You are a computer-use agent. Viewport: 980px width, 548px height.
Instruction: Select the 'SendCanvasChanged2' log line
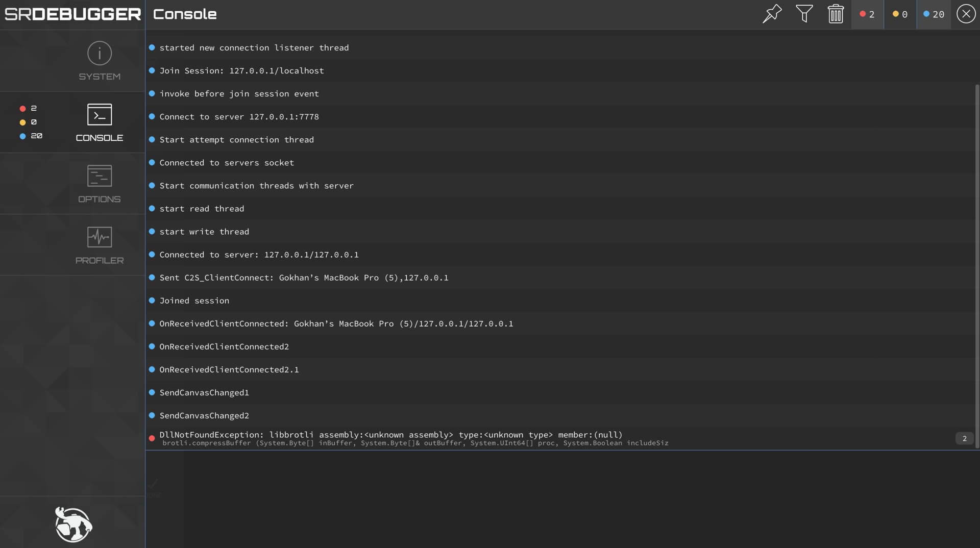(204, 415)
